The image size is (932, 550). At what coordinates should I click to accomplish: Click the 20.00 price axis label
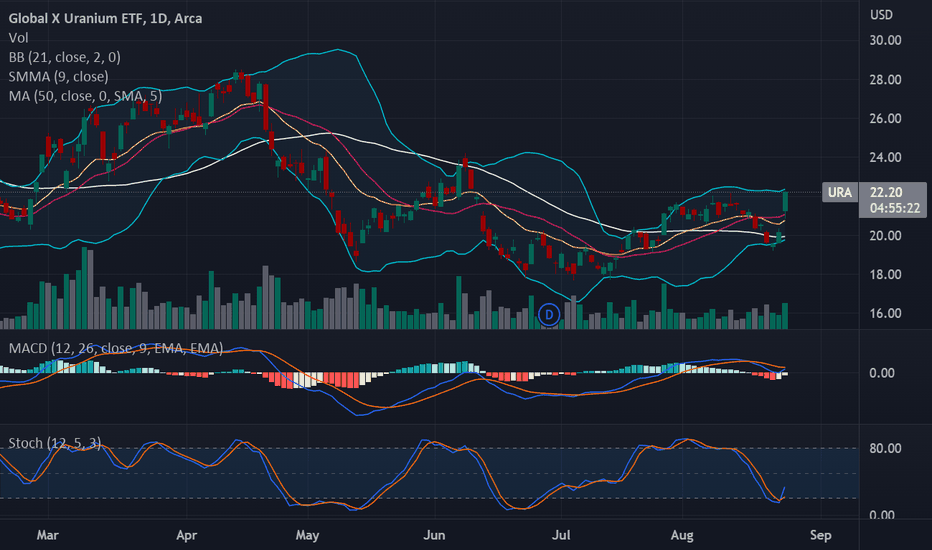pos(885,235)
